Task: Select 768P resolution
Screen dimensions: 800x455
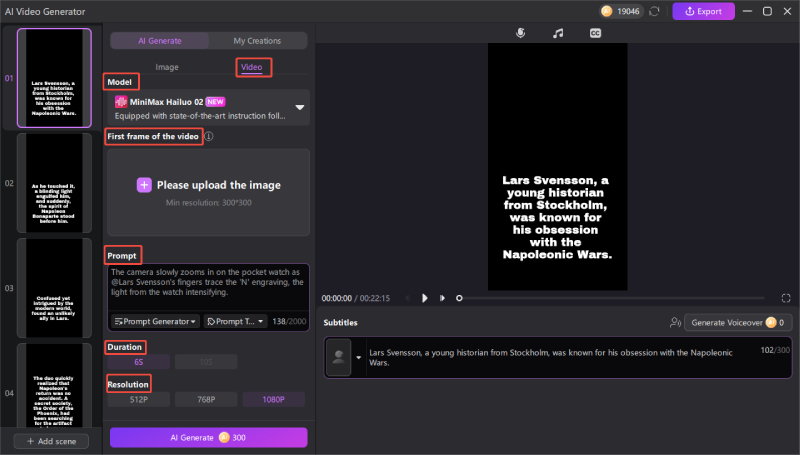Action: coord(206,399)
